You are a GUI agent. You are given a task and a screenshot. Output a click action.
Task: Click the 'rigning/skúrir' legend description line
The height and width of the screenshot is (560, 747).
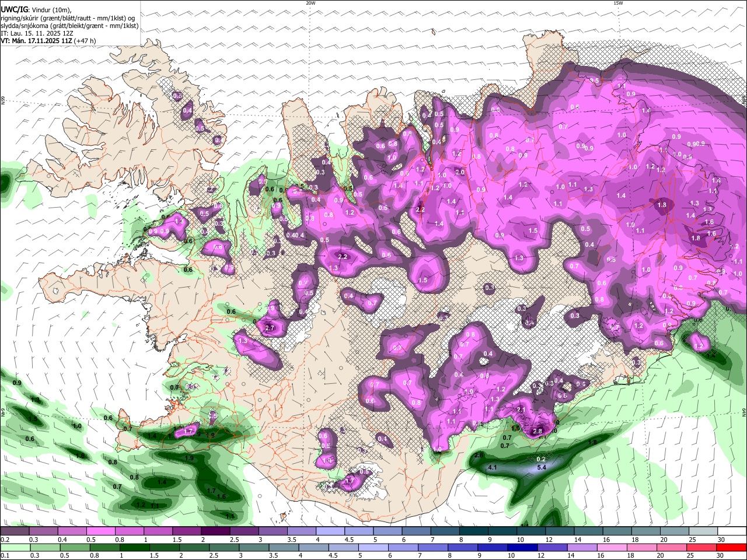tap(68, 17)
